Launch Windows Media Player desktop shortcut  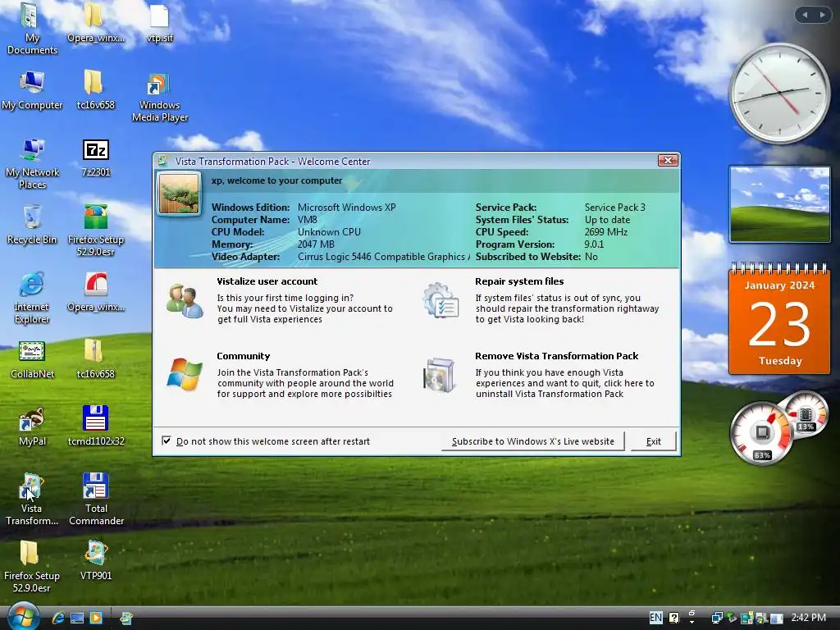tap(160, 98)
